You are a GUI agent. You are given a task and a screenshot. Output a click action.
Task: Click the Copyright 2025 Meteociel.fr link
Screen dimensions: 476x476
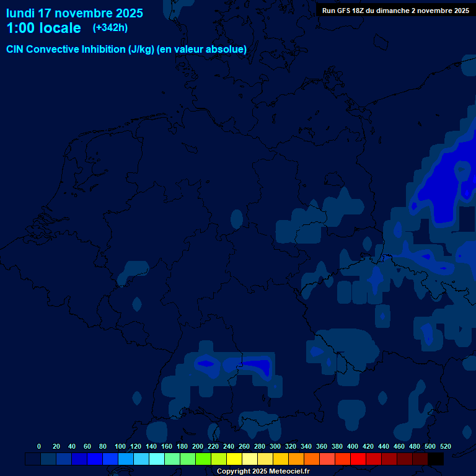[x=263, y=471]
